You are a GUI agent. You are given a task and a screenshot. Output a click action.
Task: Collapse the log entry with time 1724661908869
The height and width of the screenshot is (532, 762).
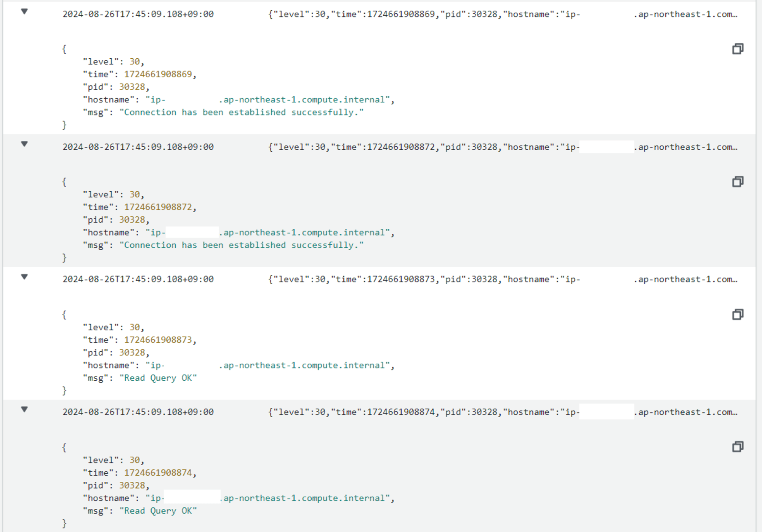coord(24,11)
